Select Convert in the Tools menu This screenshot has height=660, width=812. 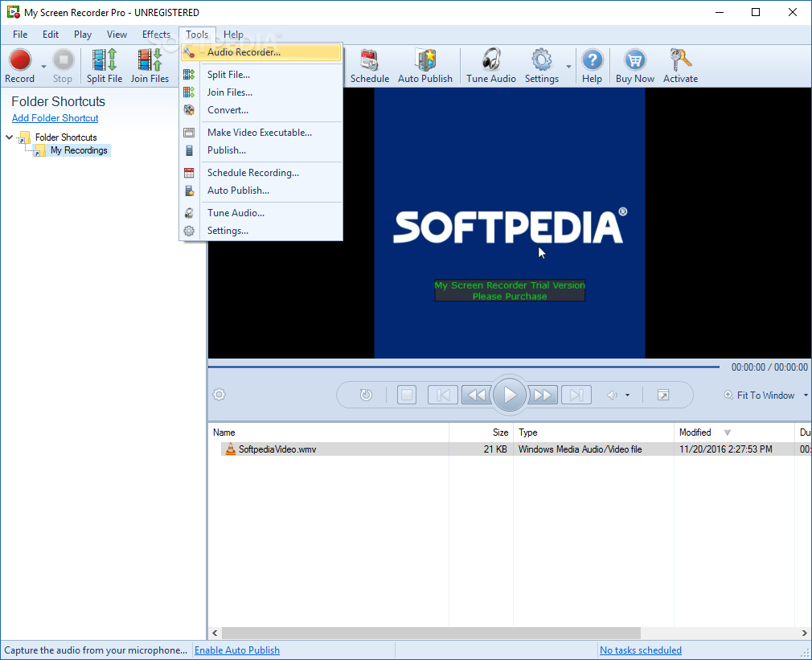pos(261,110)
